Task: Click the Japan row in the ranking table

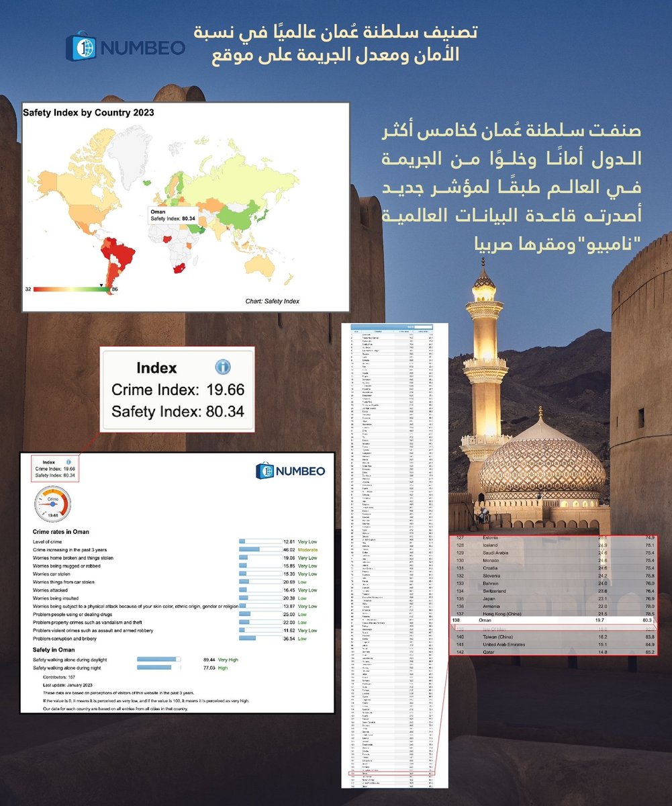Action: (555, 598)
